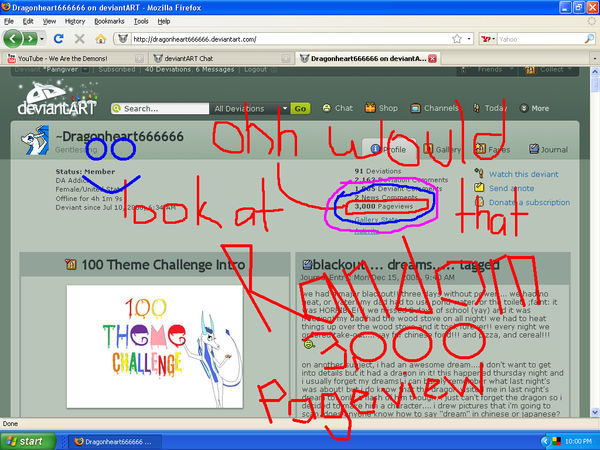The width and height of the screenshot is (600, 450).
Task: Click in the deviantART Search field
Action: (x=160, y=109)
